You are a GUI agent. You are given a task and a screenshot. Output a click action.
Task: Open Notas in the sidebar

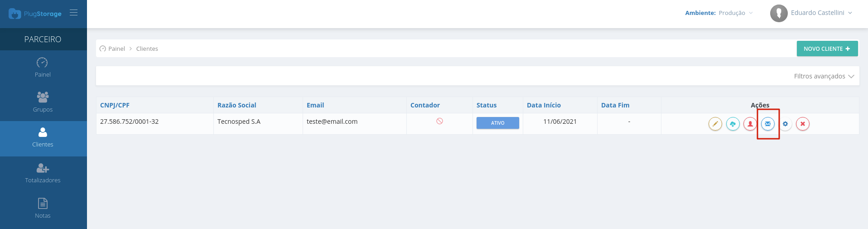43,209
